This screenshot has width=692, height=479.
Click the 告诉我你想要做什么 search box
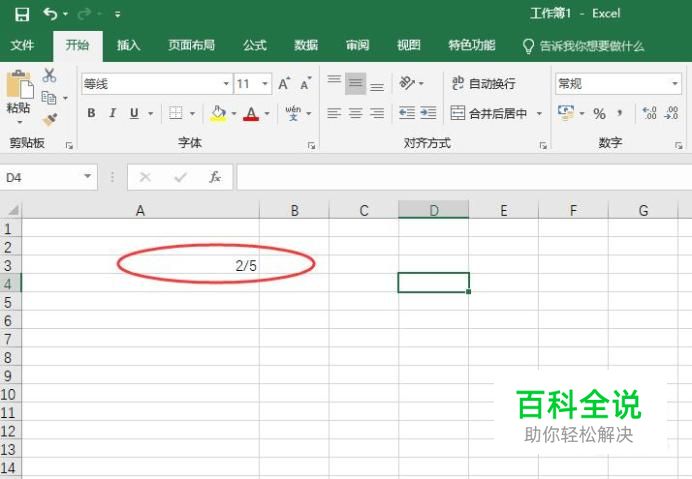583,46
